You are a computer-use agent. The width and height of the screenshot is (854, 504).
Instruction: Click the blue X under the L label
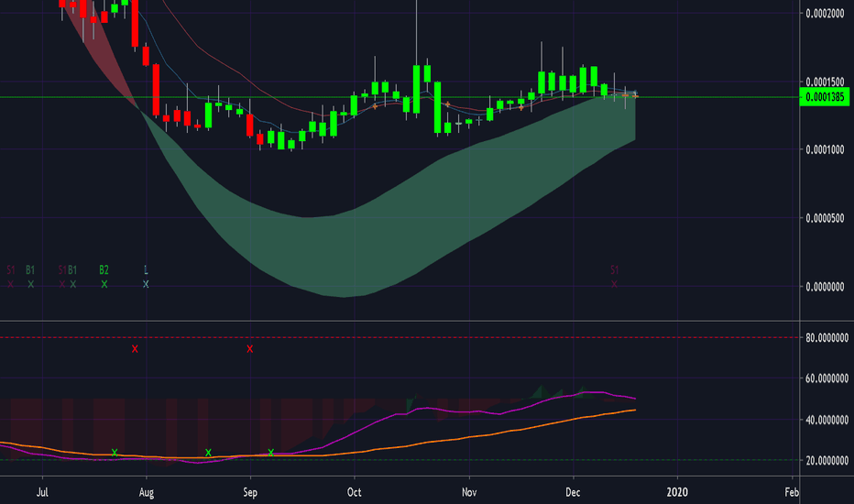[146, 284]
